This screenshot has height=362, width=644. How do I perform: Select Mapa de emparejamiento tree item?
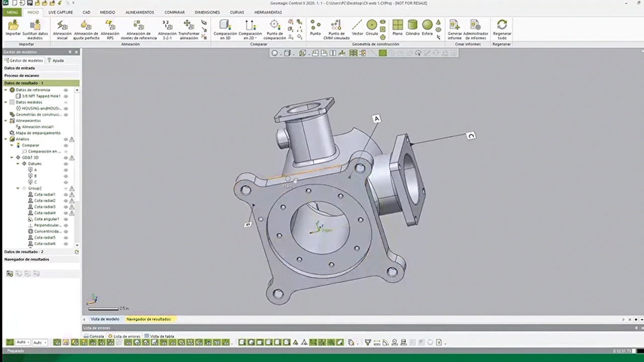35,133
